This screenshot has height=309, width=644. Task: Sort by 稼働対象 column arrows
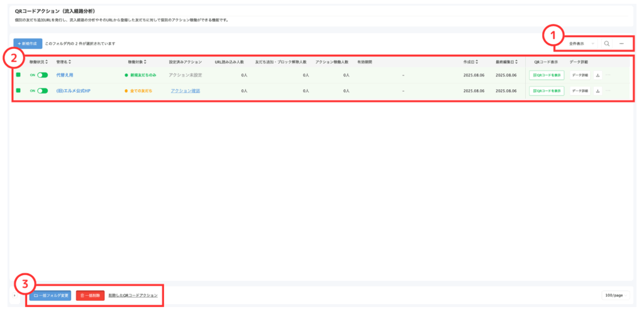[145, 62]
